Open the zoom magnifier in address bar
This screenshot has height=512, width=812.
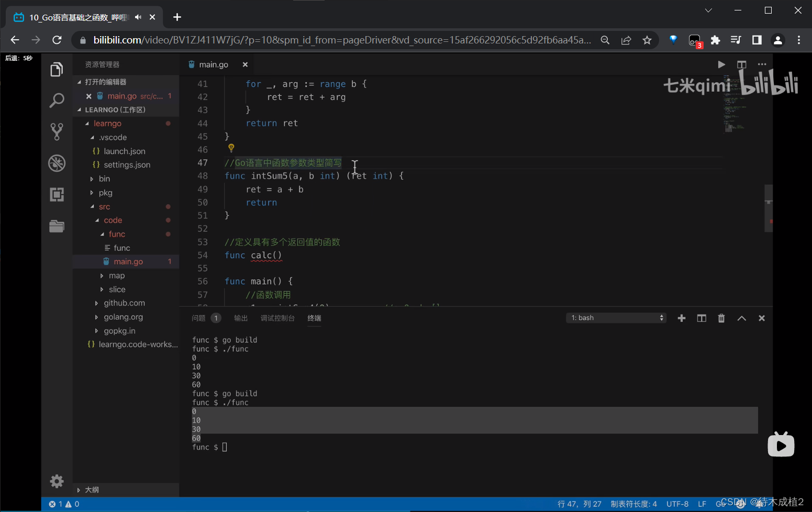click(x=605, y=40)
